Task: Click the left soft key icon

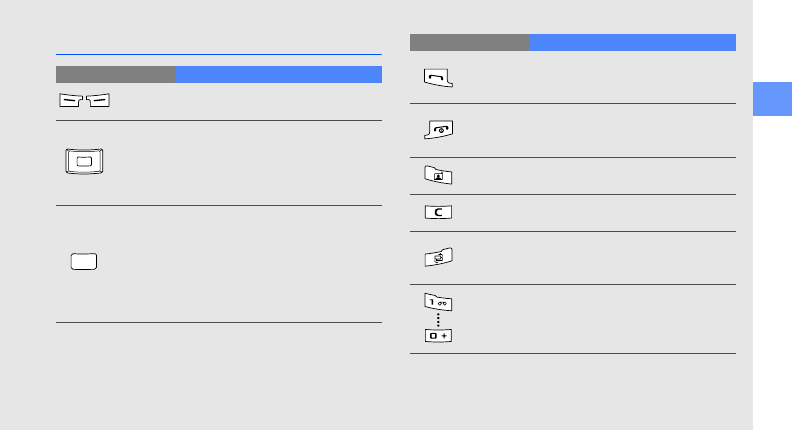Action: point(70,101)
